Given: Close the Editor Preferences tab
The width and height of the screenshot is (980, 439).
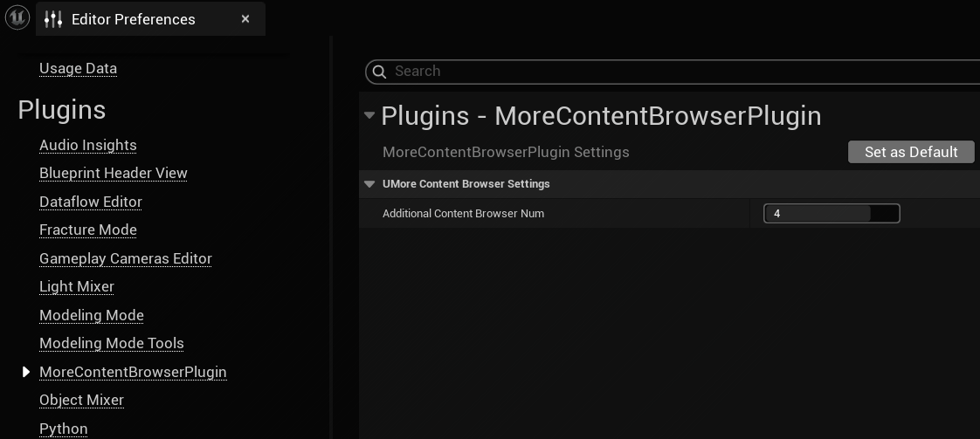Looking at the screenshot, I should pyautogui.click(x=245, y=19).
